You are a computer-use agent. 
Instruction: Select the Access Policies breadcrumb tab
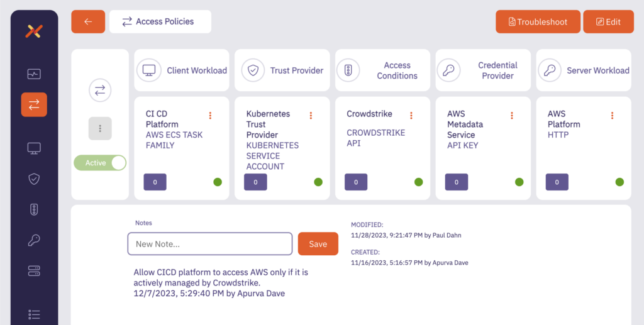click(160, 21)
